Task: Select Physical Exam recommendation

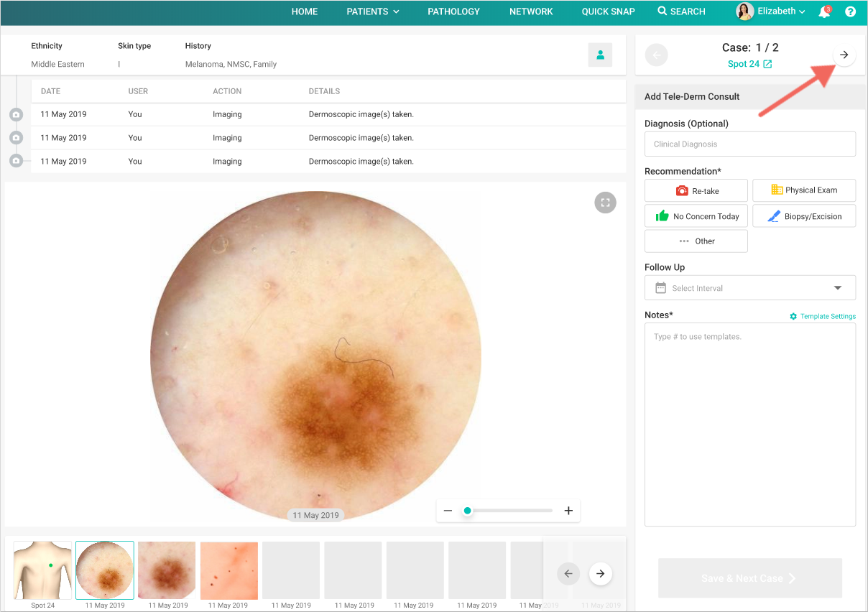Action: point(804,190)
